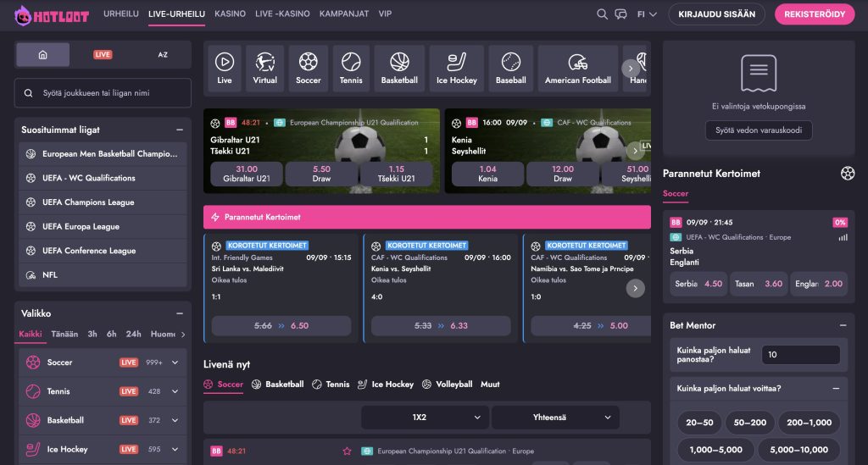Click NFL helmet icon in leagues
The height and width of the screenshot is (465, 868).
click(x=31, y=274)
